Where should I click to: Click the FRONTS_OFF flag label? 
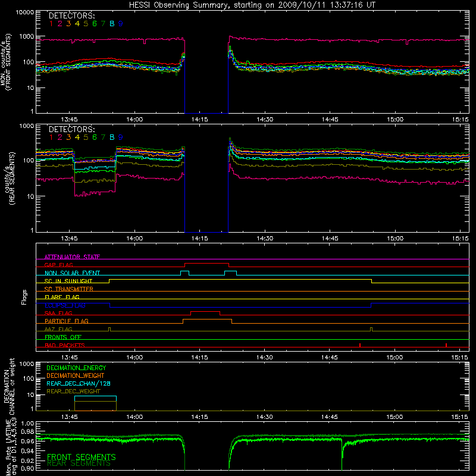[63, 337]
